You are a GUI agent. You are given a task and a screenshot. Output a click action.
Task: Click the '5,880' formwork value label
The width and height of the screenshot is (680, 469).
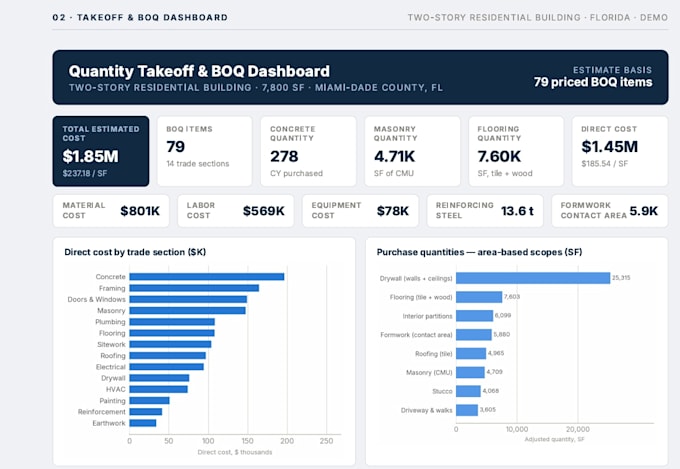coord(502,335)
